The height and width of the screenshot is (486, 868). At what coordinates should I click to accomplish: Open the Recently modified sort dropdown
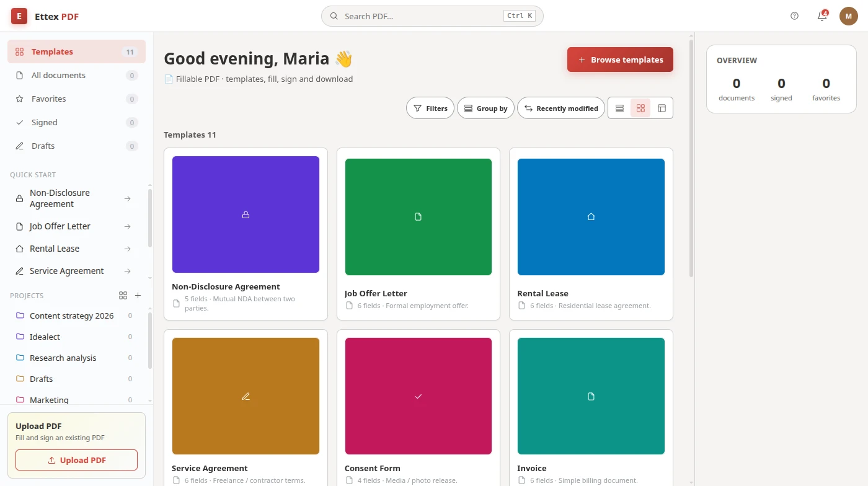[x=561, y=108]
